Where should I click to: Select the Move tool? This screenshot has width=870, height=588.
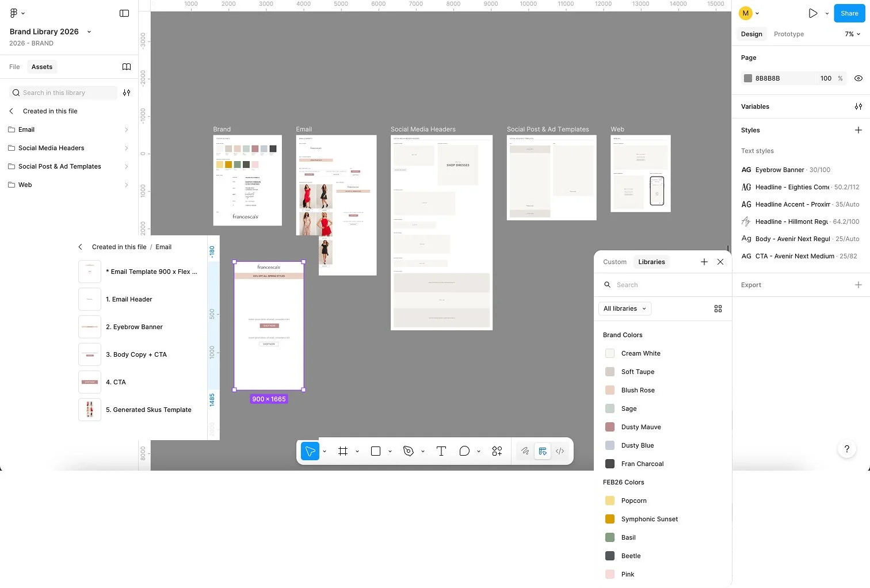coord(310,451)
